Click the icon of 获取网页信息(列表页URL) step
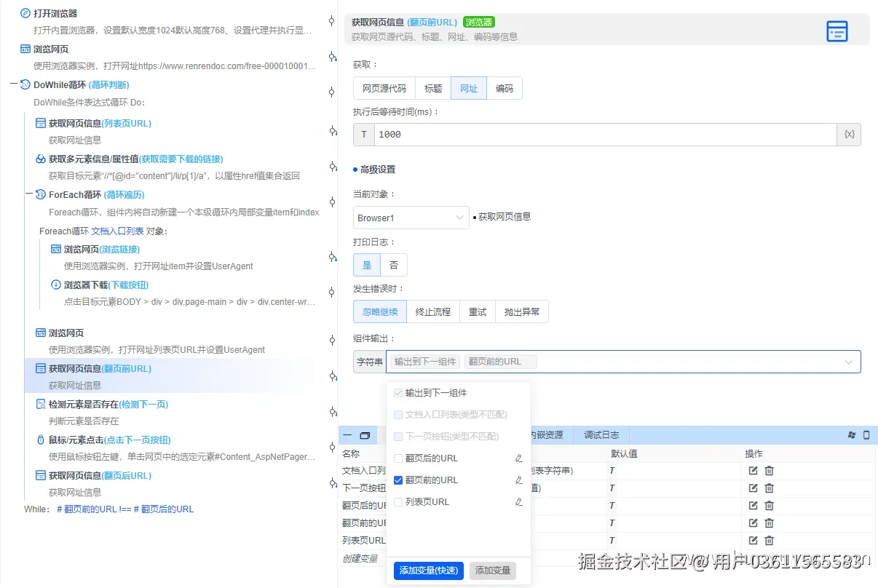878x588 pixels. pyautogui.click(x=41, y=123)
